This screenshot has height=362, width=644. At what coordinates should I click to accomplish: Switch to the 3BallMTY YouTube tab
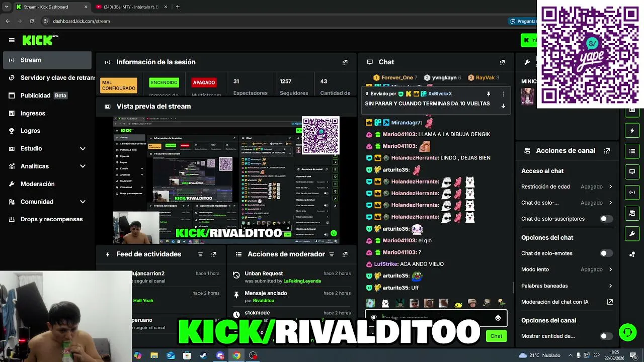click(x=131, y=7)
